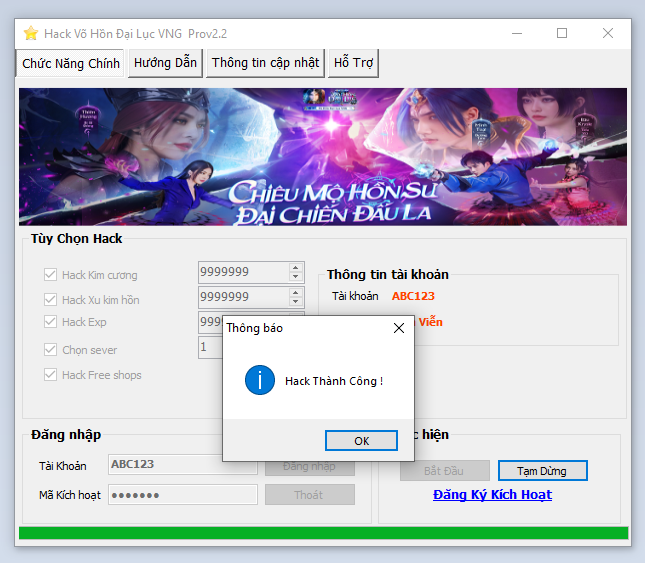The width and height of the screenshot is (645, 563).
Task: Click the Đăng nhập button
Action: 310,468
